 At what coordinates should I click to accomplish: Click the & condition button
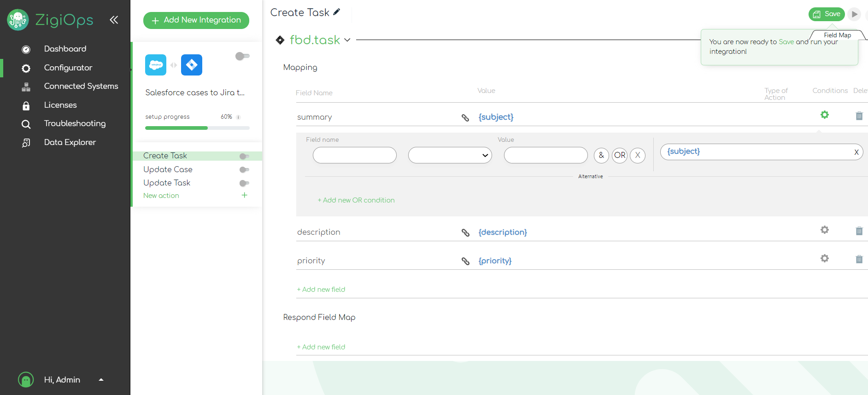[601, 155]
